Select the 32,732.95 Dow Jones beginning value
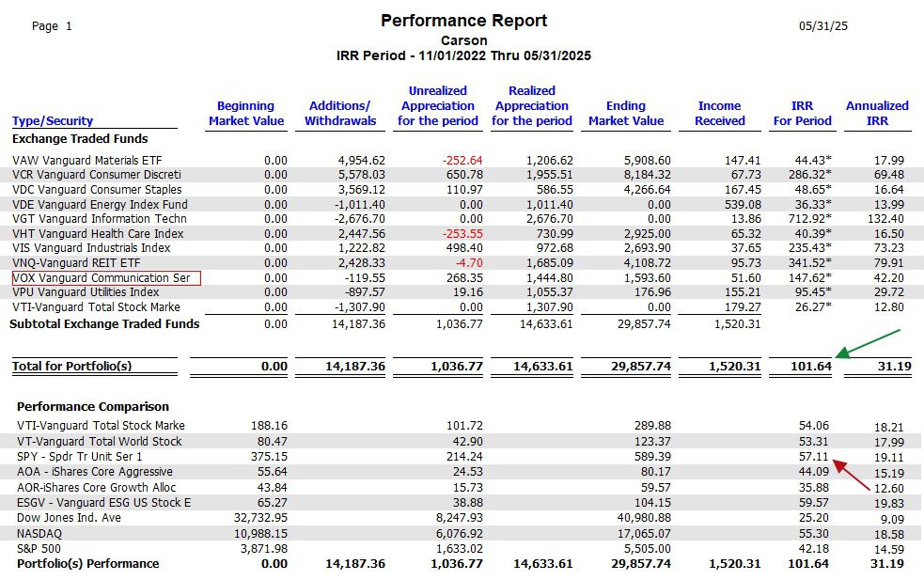This screenshot has width=924, height=580. tap(260, 518)
